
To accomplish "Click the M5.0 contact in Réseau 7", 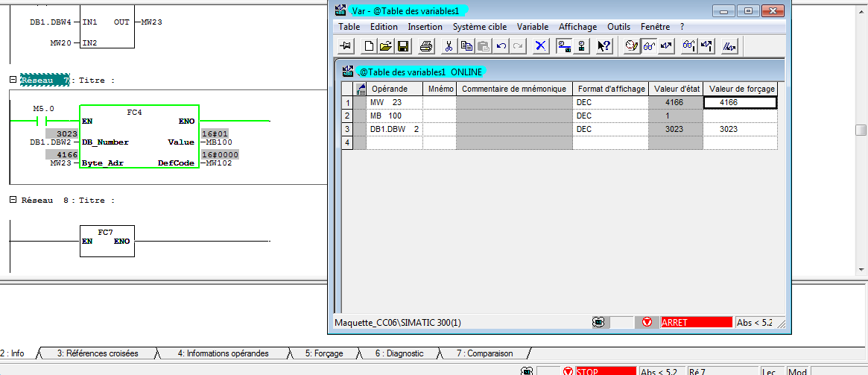I will coord(46,120).
